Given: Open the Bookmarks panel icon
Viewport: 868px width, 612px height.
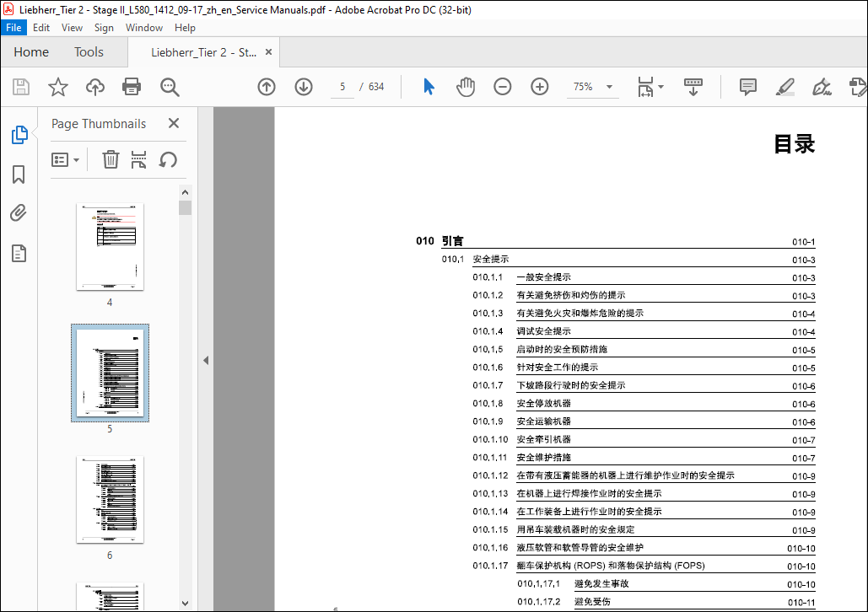Looking at the screenshot, I should pyautogui.click(x=19, y=174).
